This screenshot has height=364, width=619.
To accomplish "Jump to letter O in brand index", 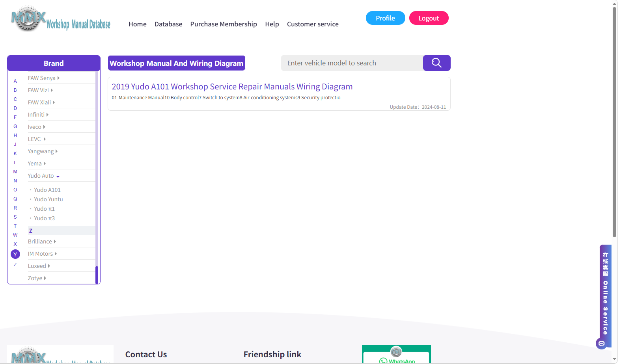I will 15,190.
